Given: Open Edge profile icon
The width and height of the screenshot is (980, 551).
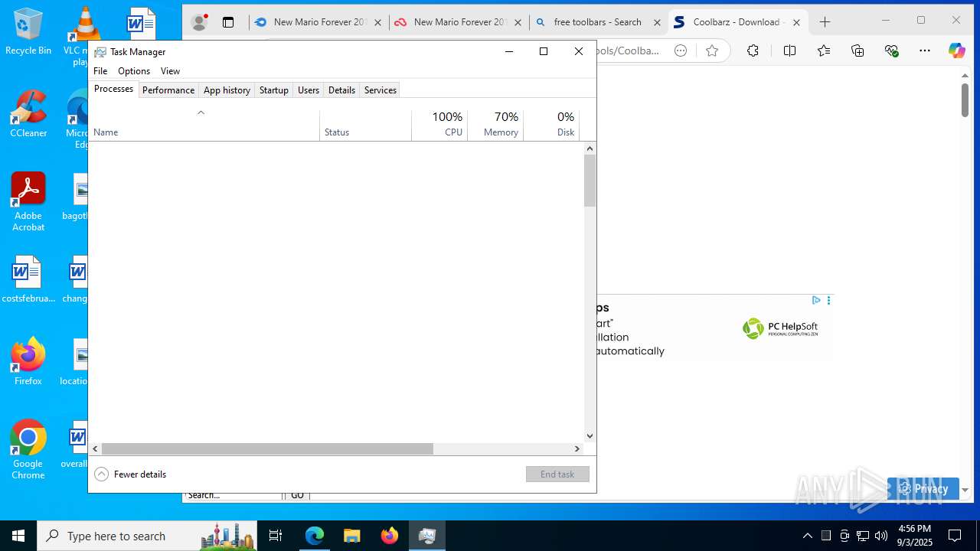Looking at the screenshot, I should click(x=199, y=22).
